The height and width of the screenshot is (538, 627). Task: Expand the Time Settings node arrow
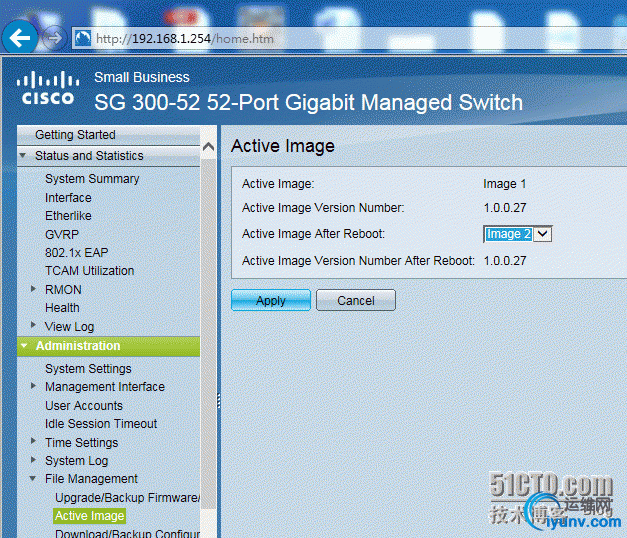coord(34,441)
